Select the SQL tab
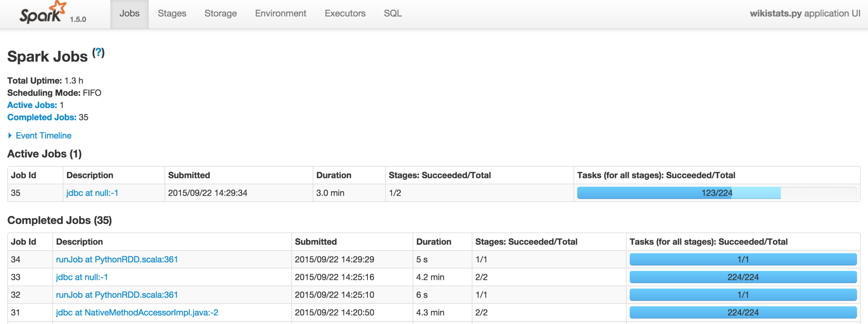Screen dimensions: 868x324 tap(393, 14)
